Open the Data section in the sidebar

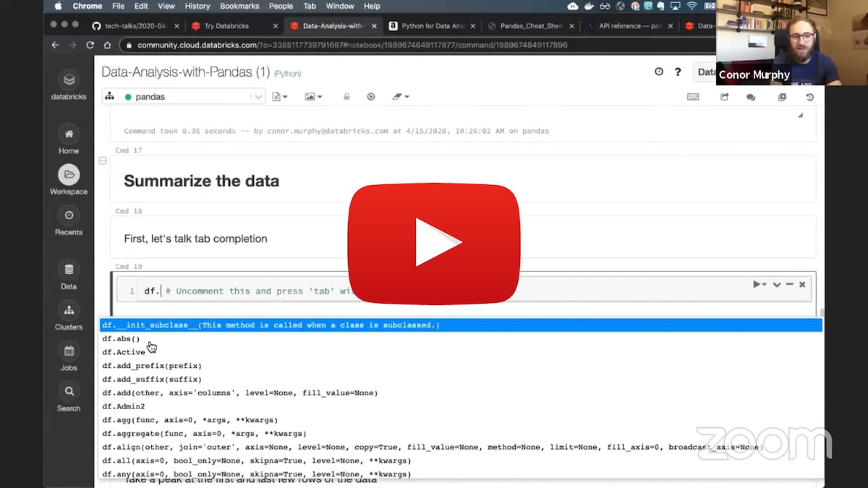(69, 275)
